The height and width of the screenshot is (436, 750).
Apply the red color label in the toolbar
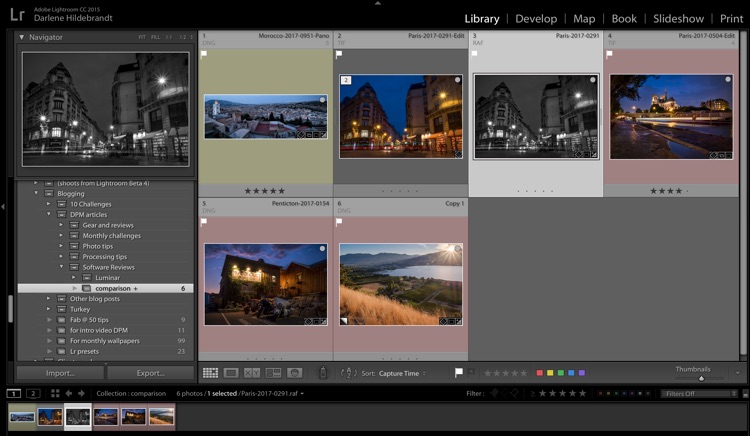540,373
